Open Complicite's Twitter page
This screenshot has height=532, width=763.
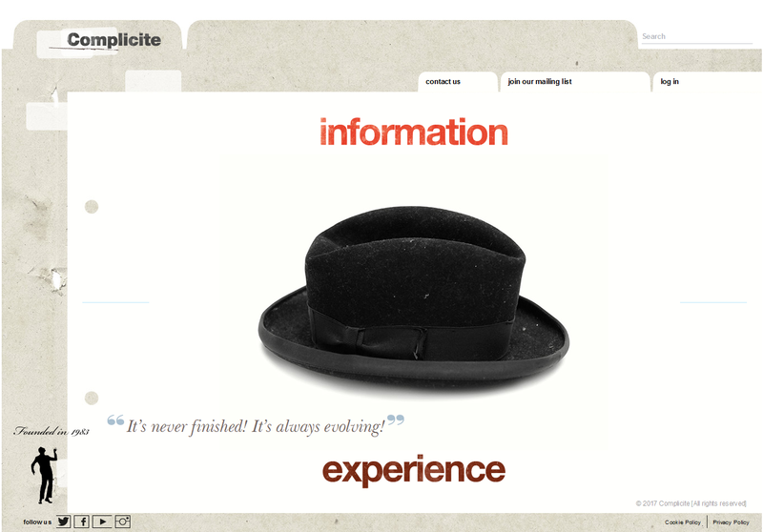[63, 522]
